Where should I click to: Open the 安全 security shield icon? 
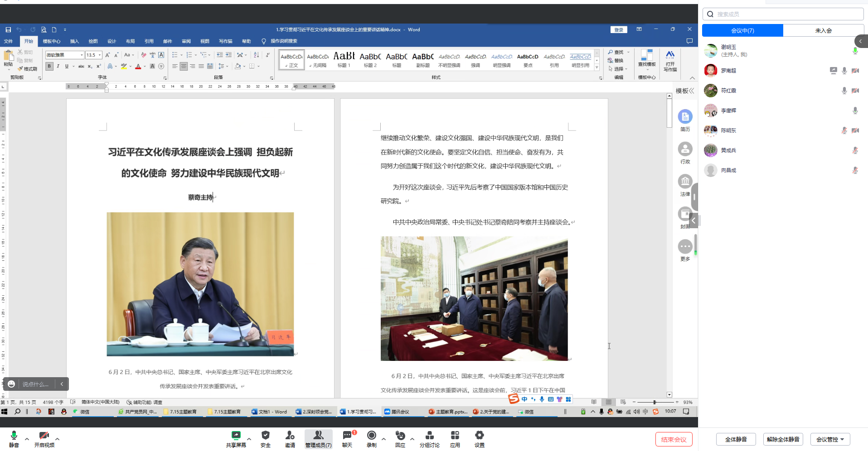coord(265,436)
